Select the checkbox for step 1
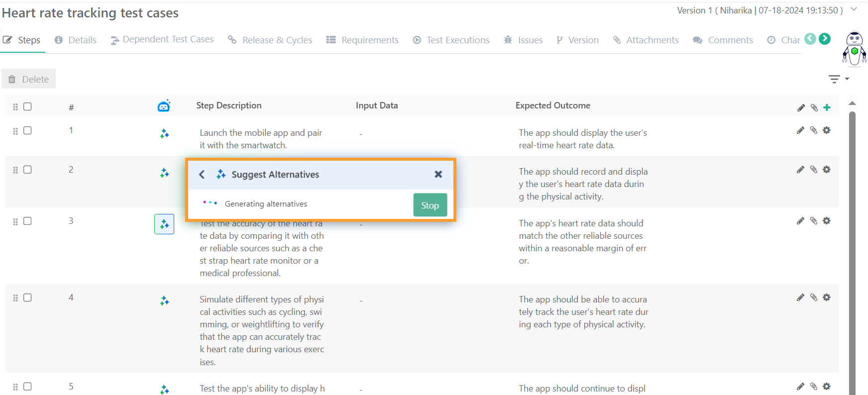The height and width of the screenshot is (395, 868). point(27,130)
